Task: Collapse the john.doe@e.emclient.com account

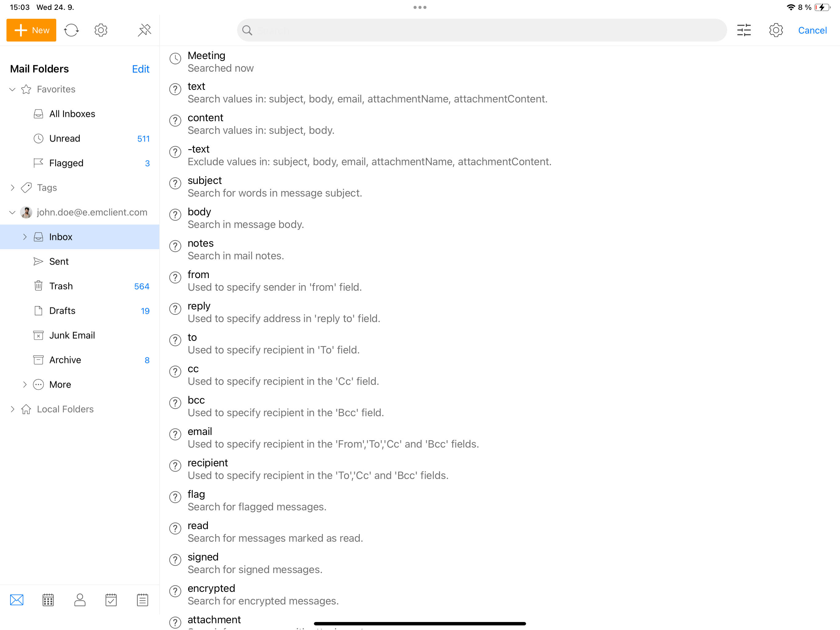Action: pyautogui.click(x=13, y=212)
